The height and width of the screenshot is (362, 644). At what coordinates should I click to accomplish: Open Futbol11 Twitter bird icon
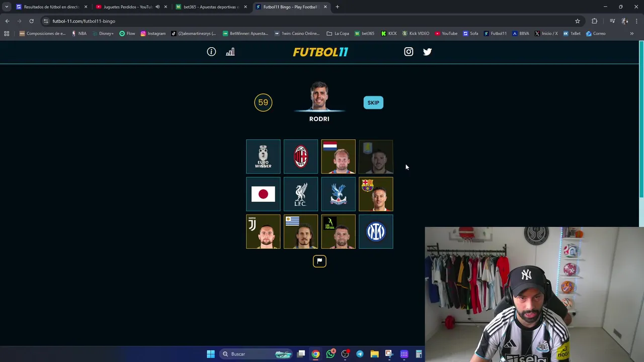[427, 52]
